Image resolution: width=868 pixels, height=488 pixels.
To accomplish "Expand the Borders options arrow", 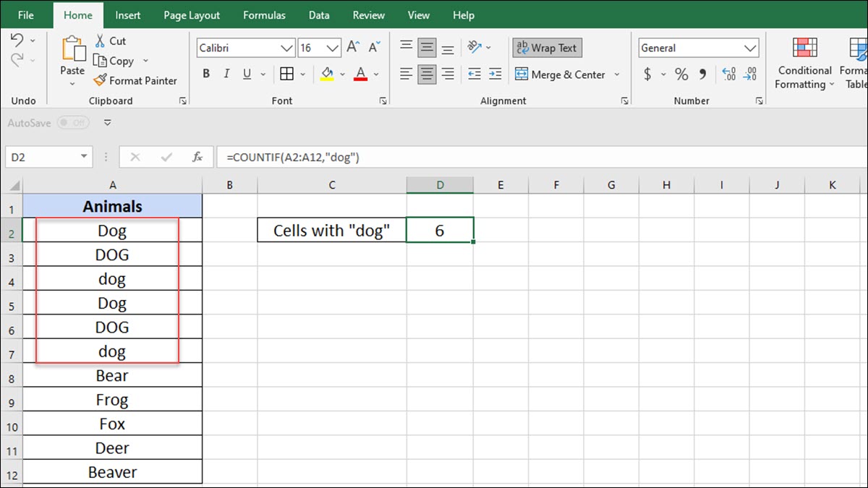I will (x=302, y=74).
